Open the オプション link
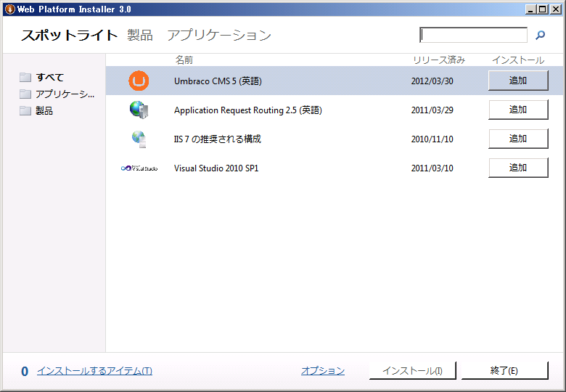566x392 pixels. [x=323, y=371]
